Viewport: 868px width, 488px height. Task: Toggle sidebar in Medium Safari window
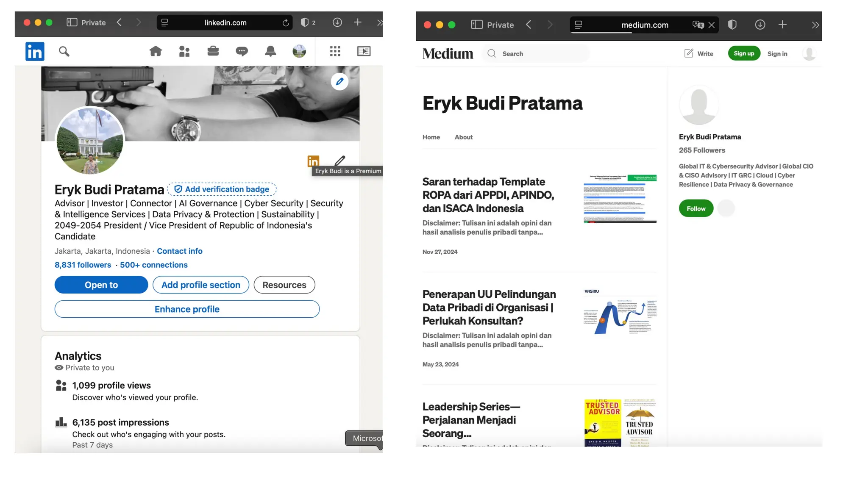click(x=477, y=25)
